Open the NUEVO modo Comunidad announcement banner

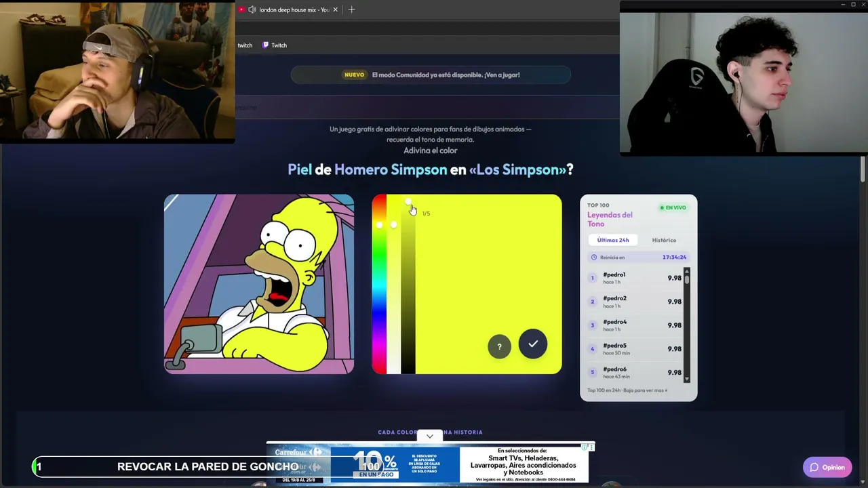click(x=431, y=75)
